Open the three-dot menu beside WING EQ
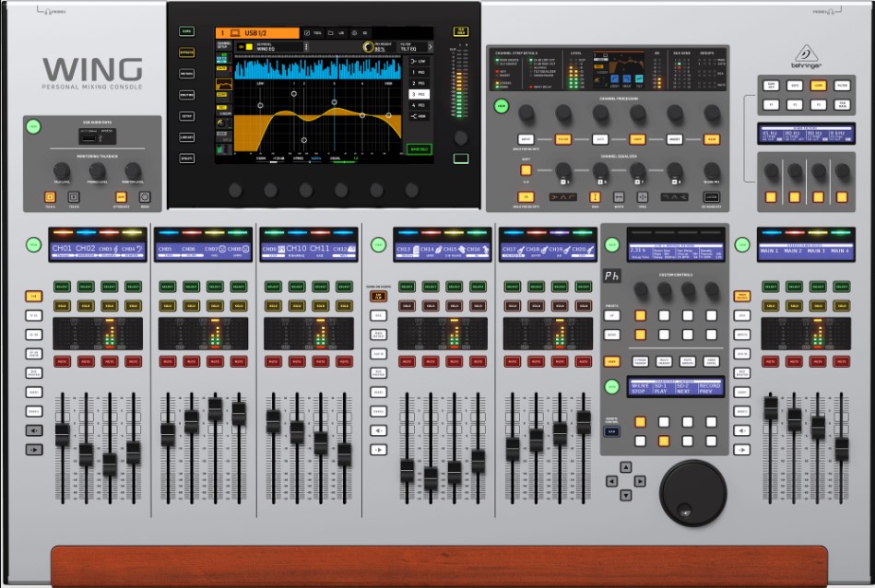This screenshot has width=875, height=588. 306,47
